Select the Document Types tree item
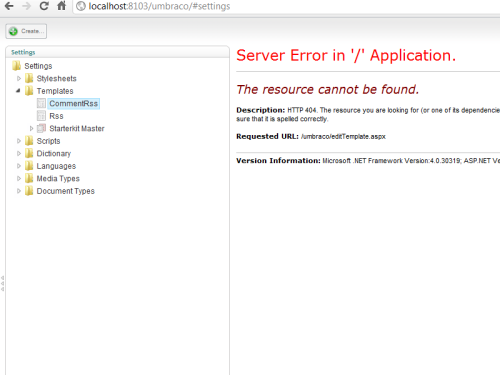Viewport: 500px width, 375px height. pos(65,191)
